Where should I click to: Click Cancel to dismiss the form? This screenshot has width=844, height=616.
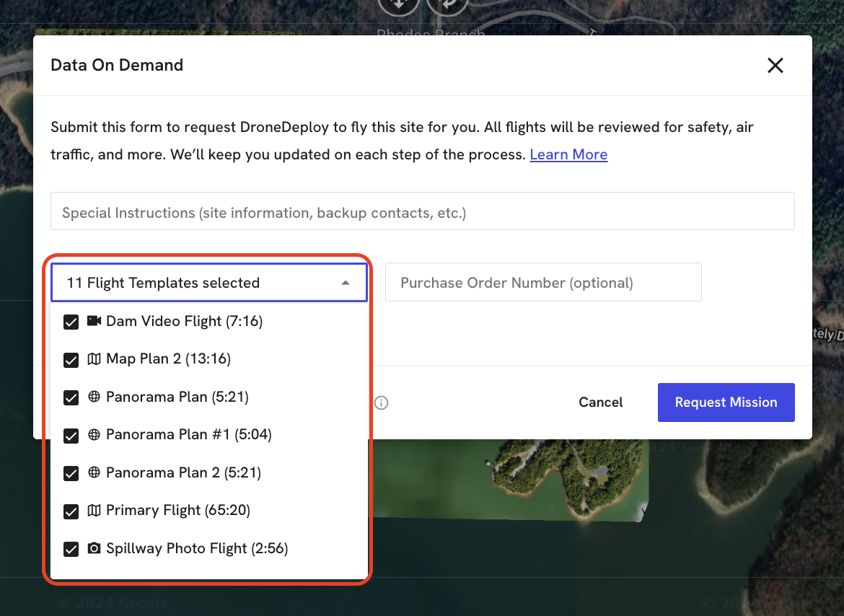click(x=600, y=402)
